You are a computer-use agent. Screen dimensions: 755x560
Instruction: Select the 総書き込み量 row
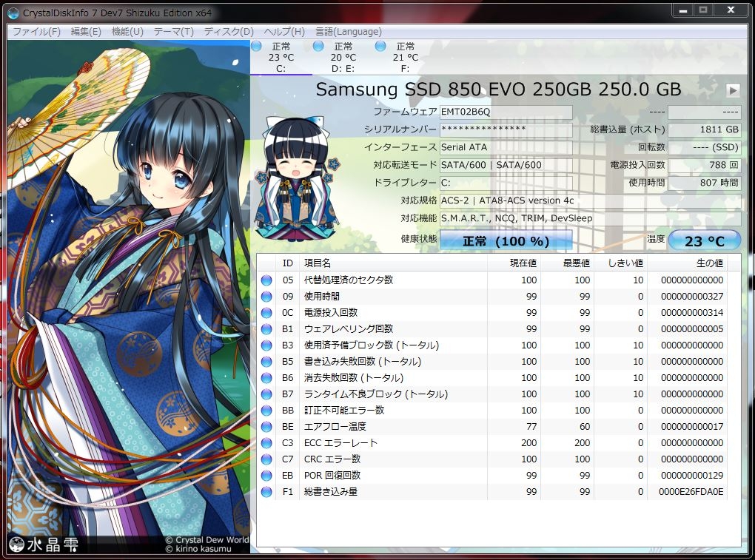pos(492,492)
